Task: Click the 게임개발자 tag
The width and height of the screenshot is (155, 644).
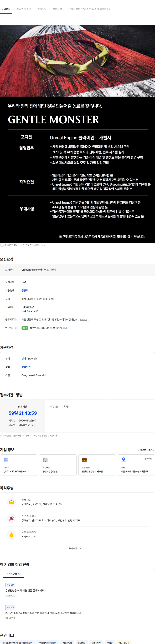Action: [67, 642]
